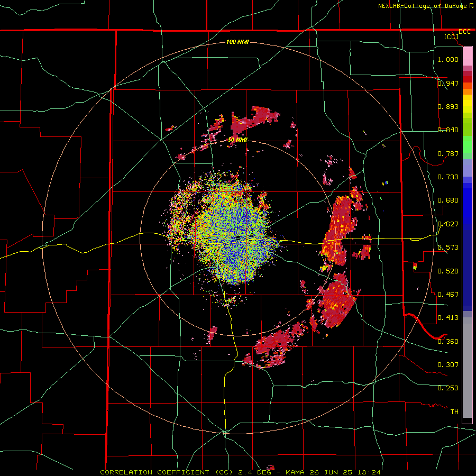
Task: Click the 0.733 scale value
Action: tap(448, 177)
